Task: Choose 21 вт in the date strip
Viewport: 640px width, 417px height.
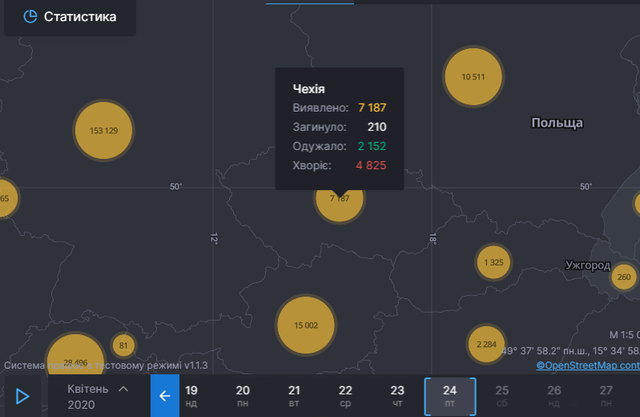Action: coord(294,396)
